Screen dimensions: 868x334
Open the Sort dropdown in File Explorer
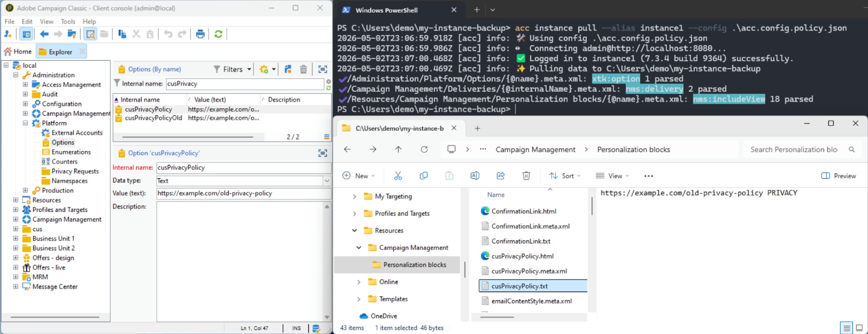(565, 176)
